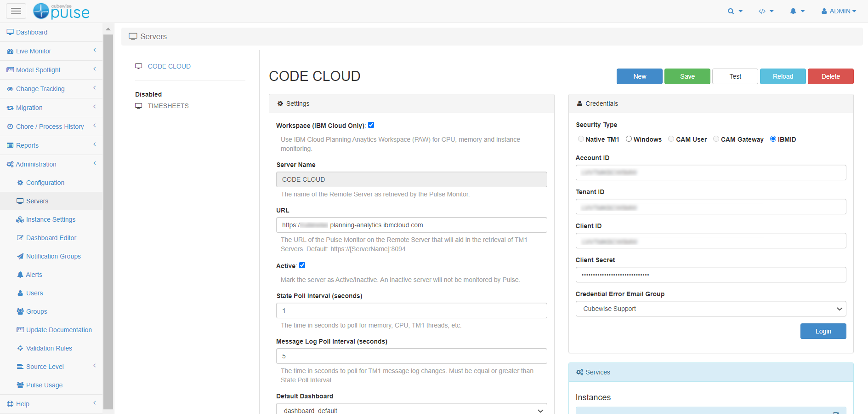Disable the Active checkbox
The height and width of the screenshot is (414, 868).
click(x=302, y=265)
